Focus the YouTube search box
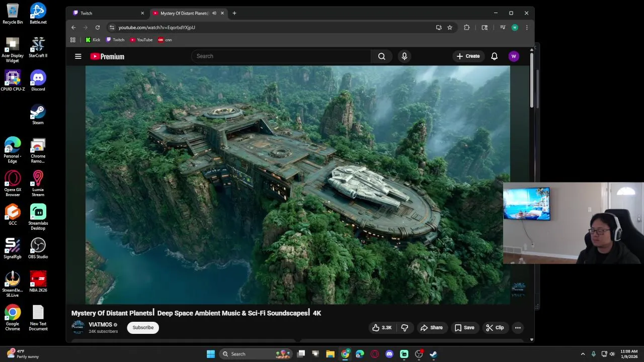Screen dimensions: 644x362 tap(281, 56)
